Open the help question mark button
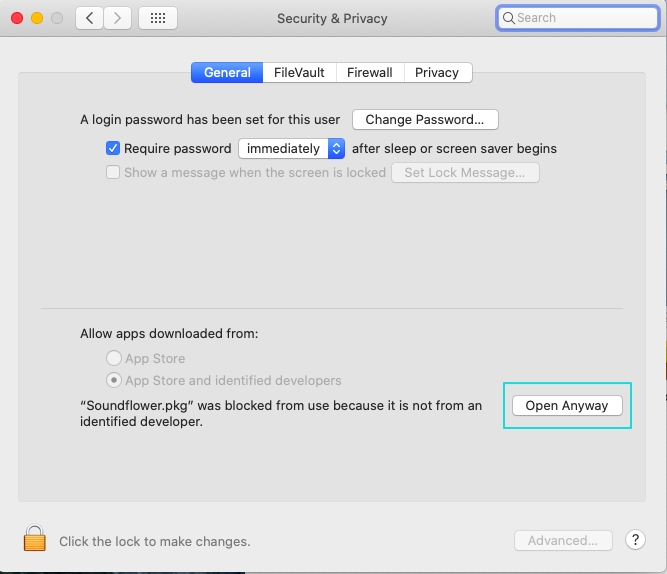The height and width of the screenshot is (574, 667). pos(635,540)
